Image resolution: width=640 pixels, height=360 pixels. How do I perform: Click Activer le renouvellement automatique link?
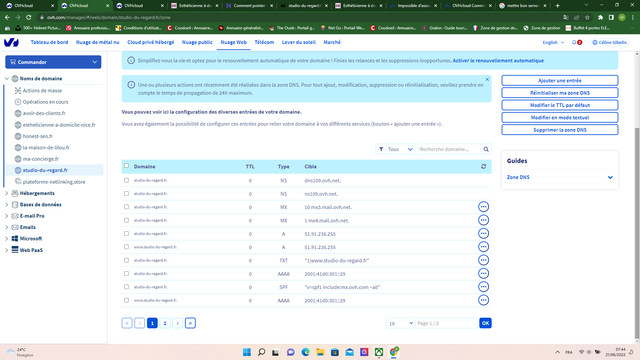498,60
